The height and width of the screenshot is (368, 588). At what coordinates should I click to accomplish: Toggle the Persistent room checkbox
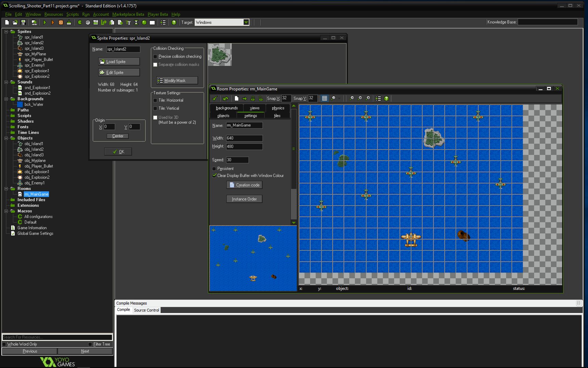pos(214,169)
